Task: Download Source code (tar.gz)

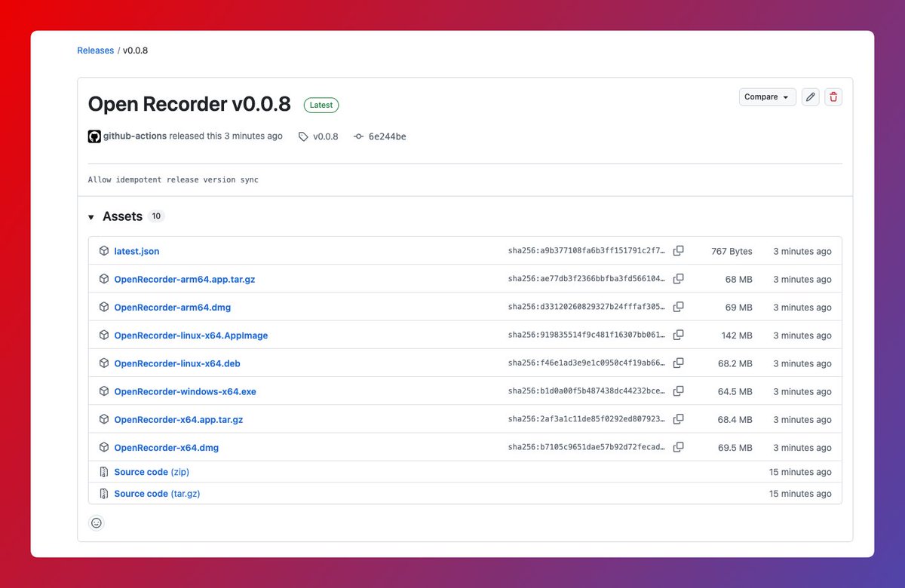Action: click(x=157, y=494)
